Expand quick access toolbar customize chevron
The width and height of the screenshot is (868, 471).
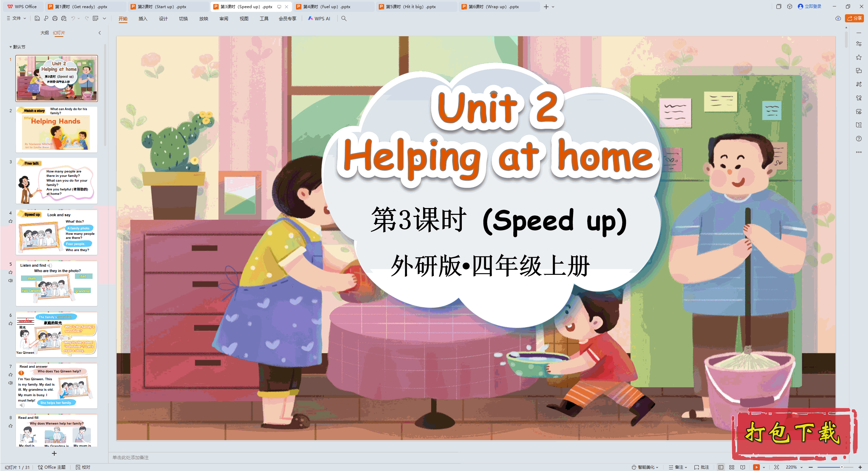[104, 18]
